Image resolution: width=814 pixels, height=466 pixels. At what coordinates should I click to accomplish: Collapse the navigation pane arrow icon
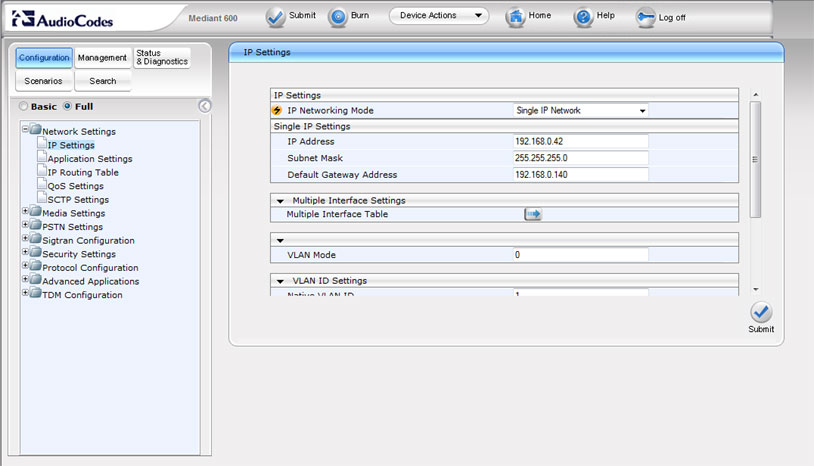coord(205,106)
